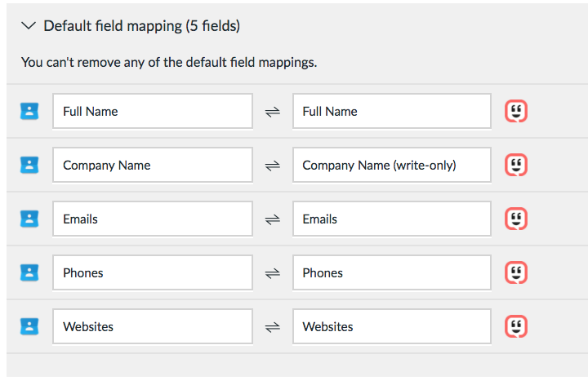
Task: Click the Default field mapping (5 fields) heading
Action: (x=142, y=26)
